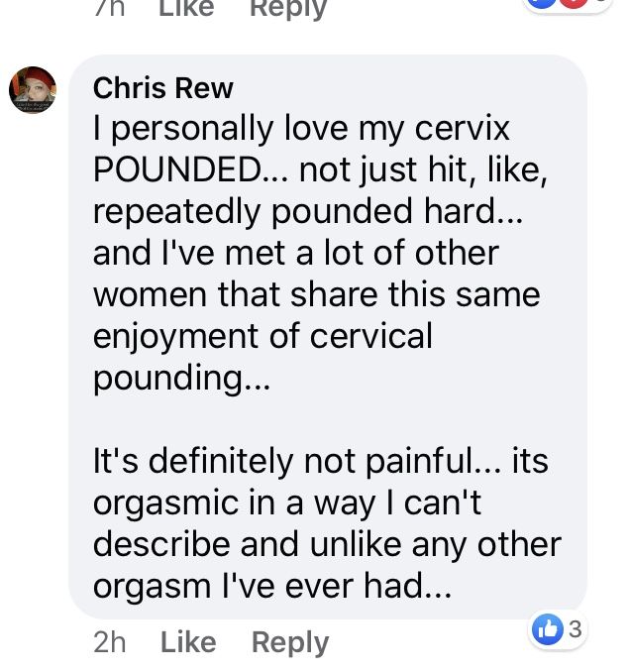Screen dimensions: 630x672
Task: Open Chris Rew's profile picture
Action: point(33,89)
